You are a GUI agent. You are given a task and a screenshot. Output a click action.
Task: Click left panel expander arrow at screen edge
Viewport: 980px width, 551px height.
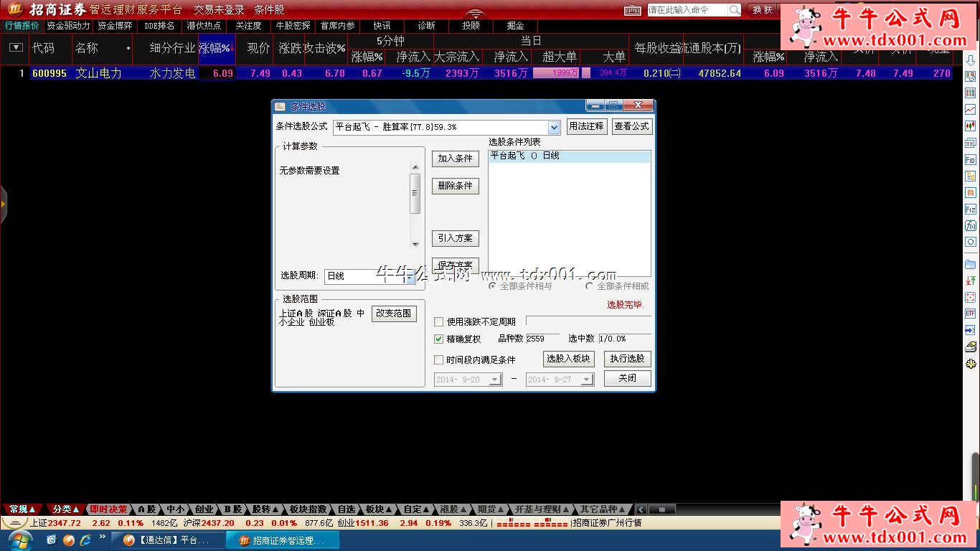tap(3, 204)
